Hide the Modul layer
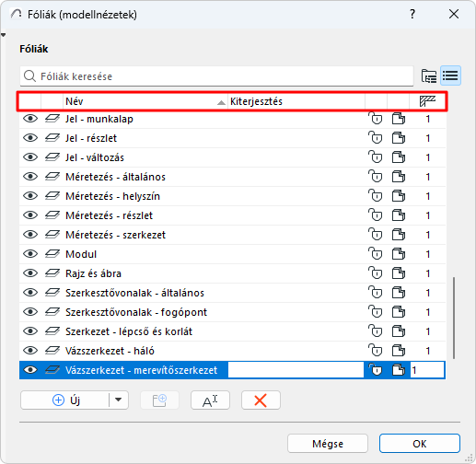Viewport: 476px width, 464px height. coord(30,254)
